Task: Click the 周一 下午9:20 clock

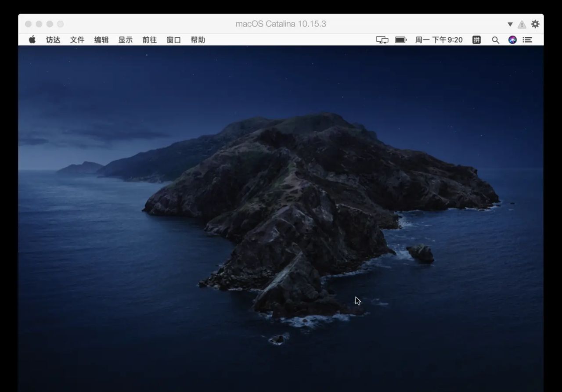Action: point(439,40)
